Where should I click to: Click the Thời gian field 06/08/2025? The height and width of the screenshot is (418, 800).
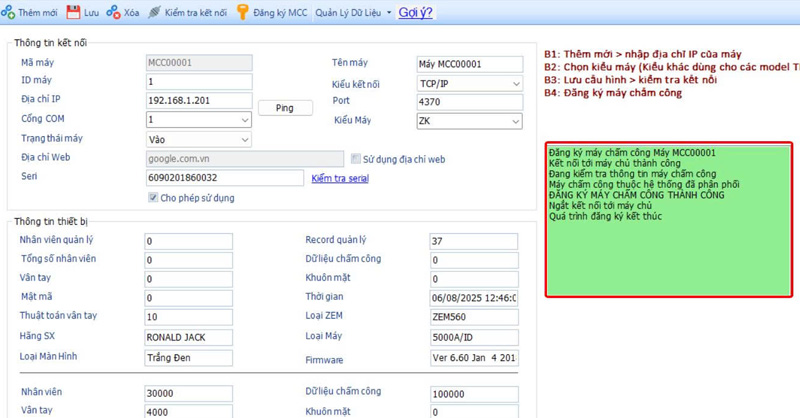click(x=474, y=298)
